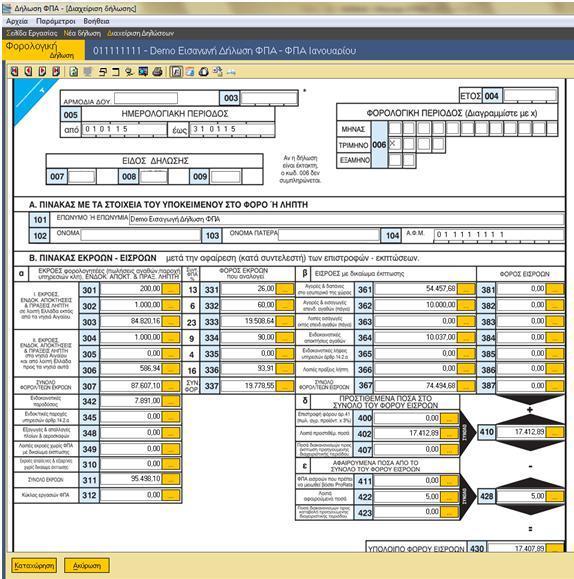The height and width of the screenshot is (579, 574).
Task: Click the Ακύρωση button
Action: (87, 565)
